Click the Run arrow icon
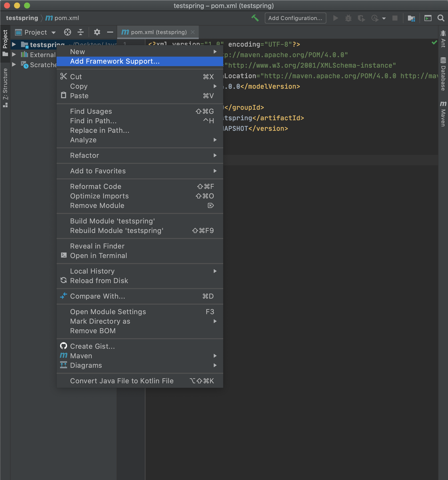Viewport: 448px width, 480px height. click(x=336, y=18)
